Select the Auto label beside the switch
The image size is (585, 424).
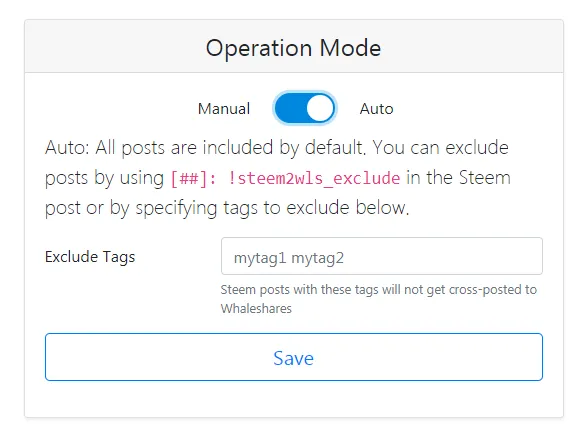pos(376,109)
